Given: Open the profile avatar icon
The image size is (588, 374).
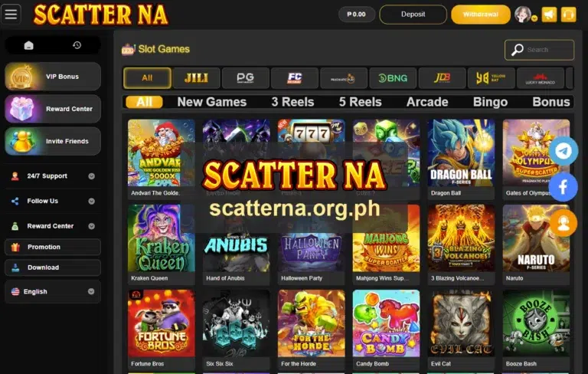Looking at the screenshot, I should 523,15.
